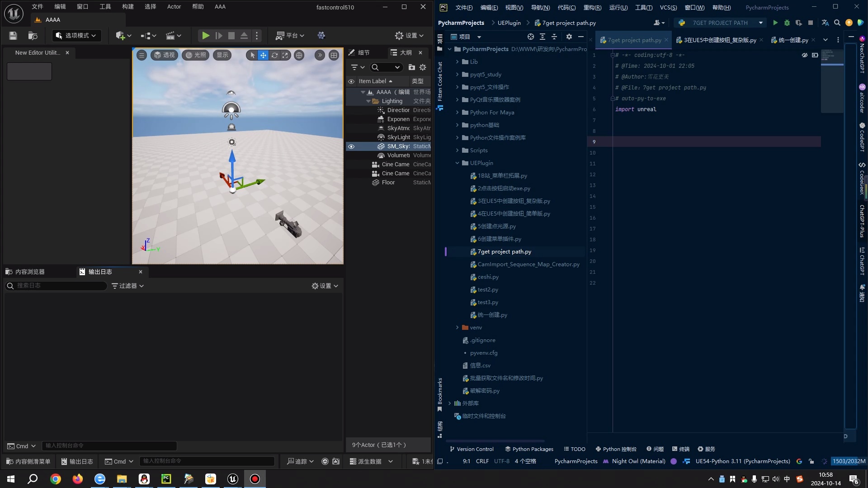Expand the venv folder in project tree
The height and width of the screenshot is (488, 868).
pyautogui.click(x=457, y=328)
